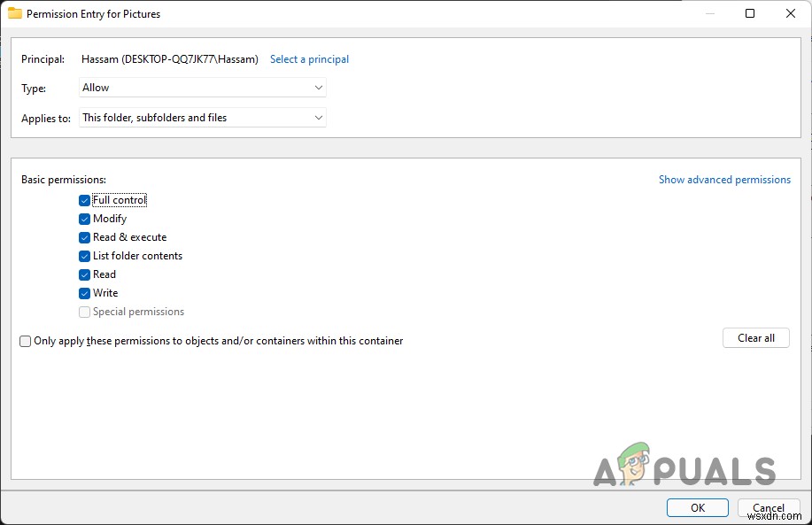Enable only applying permissions within this container

tap(25, 341)
